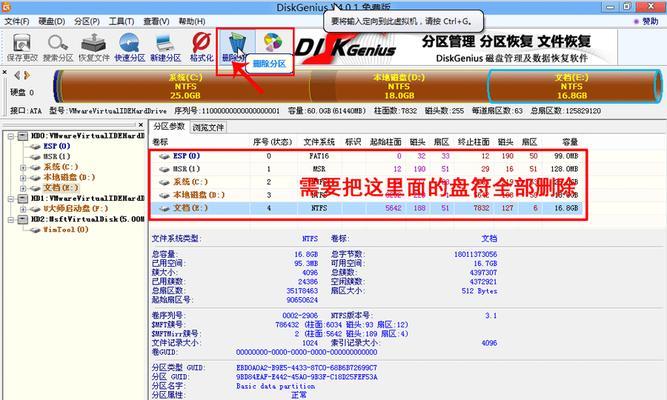Select the 本地磁盘(D:) partition in disk bar

(399, 86)
